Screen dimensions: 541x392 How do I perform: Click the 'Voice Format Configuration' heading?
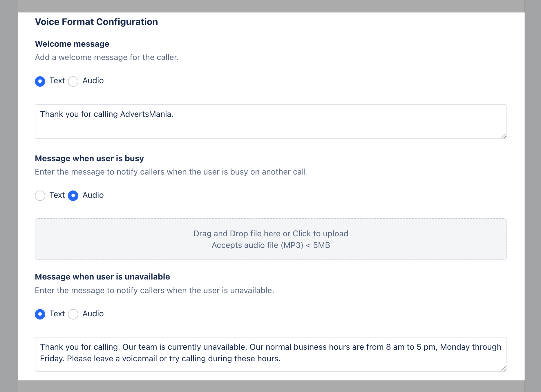click(96, 22)
